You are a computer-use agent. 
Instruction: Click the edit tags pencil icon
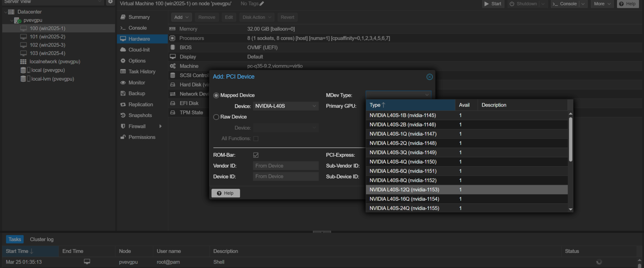[x=262, y=4]
